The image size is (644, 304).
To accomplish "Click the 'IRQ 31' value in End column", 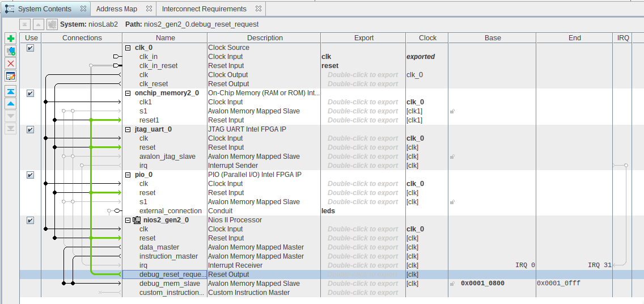I will (x=600, y=265).
